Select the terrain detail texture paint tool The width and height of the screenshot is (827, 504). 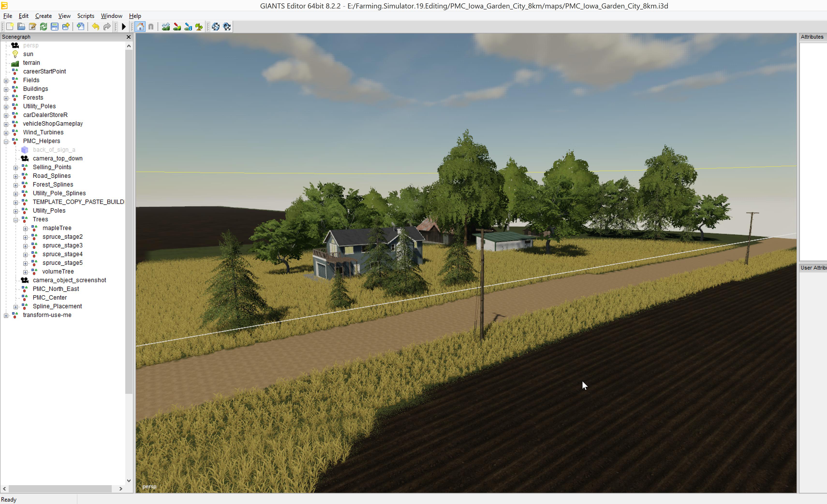[x=177, y=27]
